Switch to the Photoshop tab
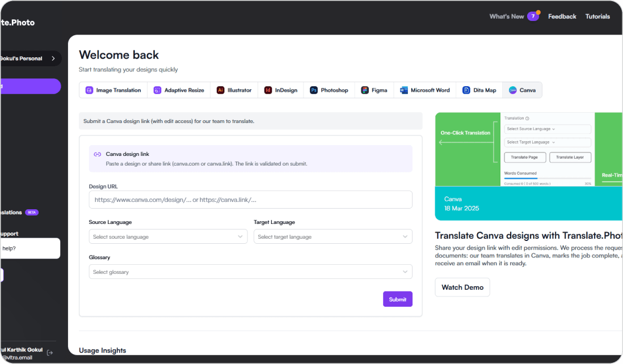This screenshot has width=623, height=364. (x=329, y=90)
